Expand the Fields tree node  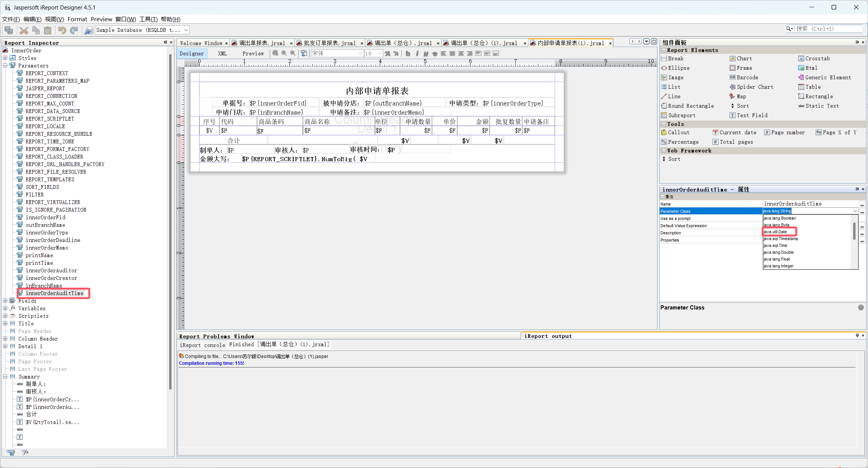pyautogui.click(x=5, y=301)
